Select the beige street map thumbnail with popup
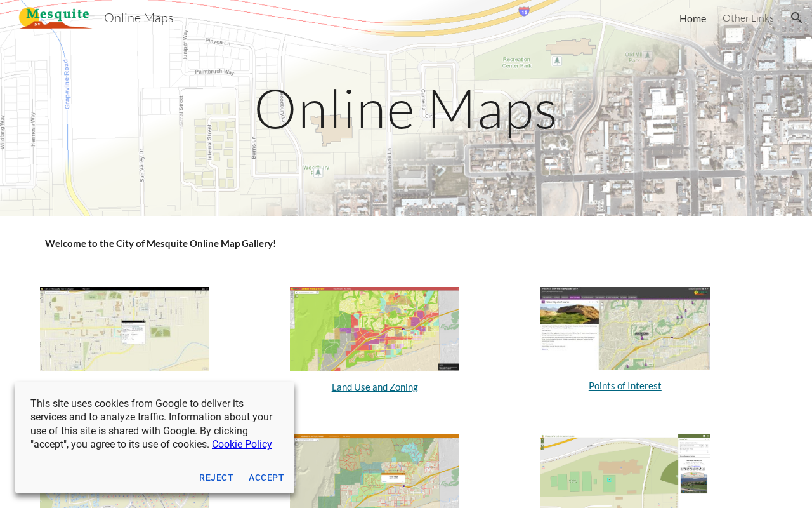The width and height of the screenshot is (812, 508). click(x=124, y=329)
